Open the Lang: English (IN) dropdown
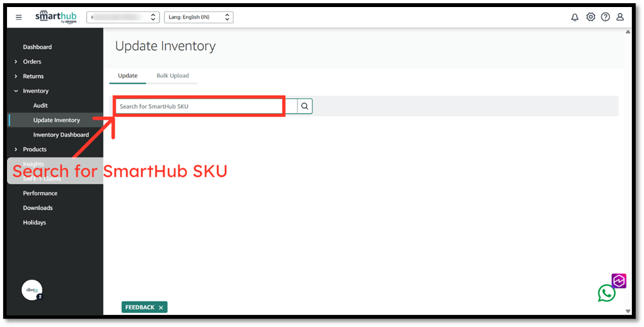The image size is (644, 327). (199, 17)
